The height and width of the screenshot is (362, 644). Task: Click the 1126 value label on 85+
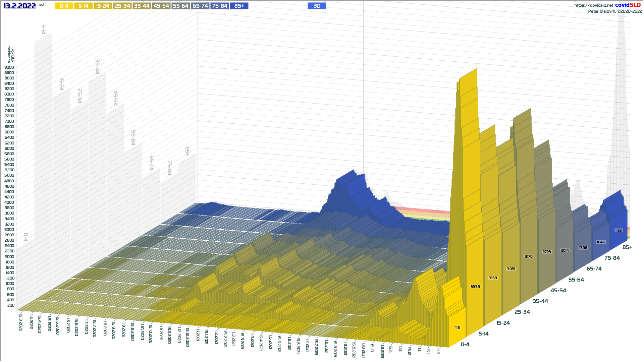pyautogui.click(x=618, y=230)
